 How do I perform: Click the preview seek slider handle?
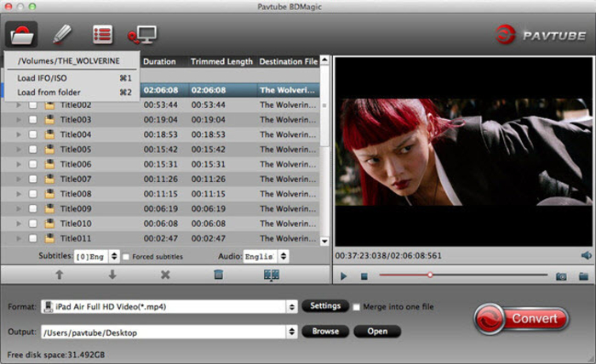tap(430, 275)
